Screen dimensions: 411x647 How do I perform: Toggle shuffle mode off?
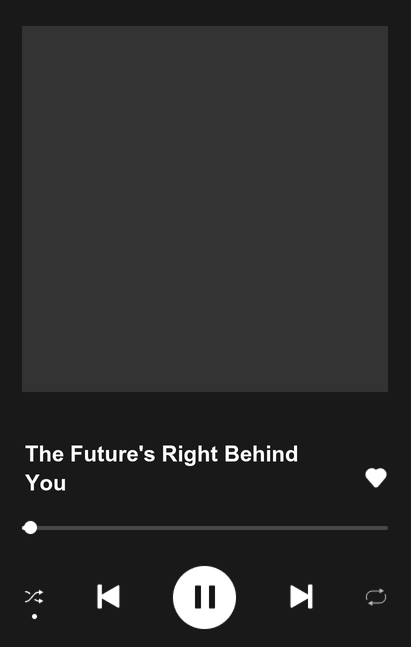click(34, 597)
